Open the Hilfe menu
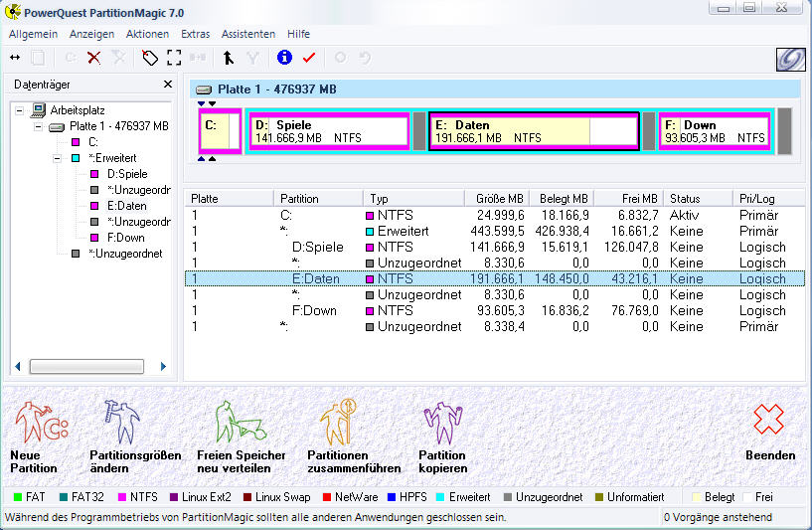The width and height of the screenshot is (812, 530). (x=299, y=34)
